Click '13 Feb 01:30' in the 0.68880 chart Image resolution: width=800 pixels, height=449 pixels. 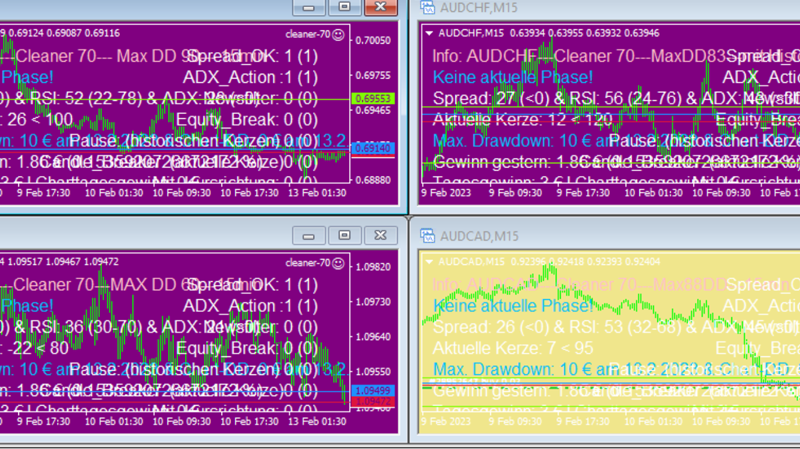317,193
